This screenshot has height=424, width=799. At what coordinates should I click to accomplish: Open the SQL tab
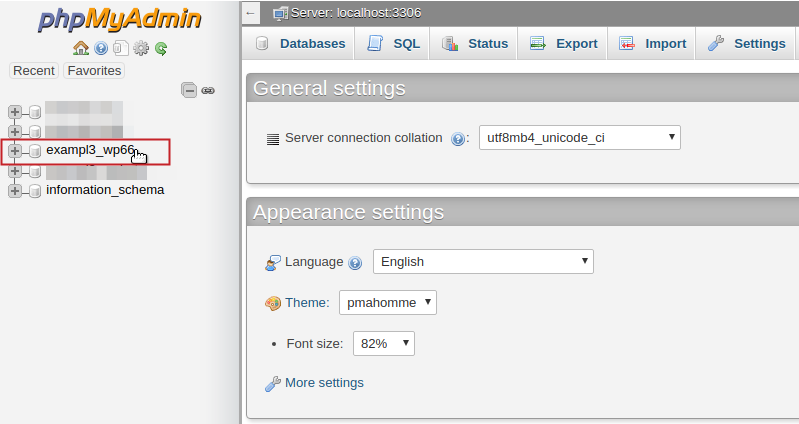click(x=393, y=44)
